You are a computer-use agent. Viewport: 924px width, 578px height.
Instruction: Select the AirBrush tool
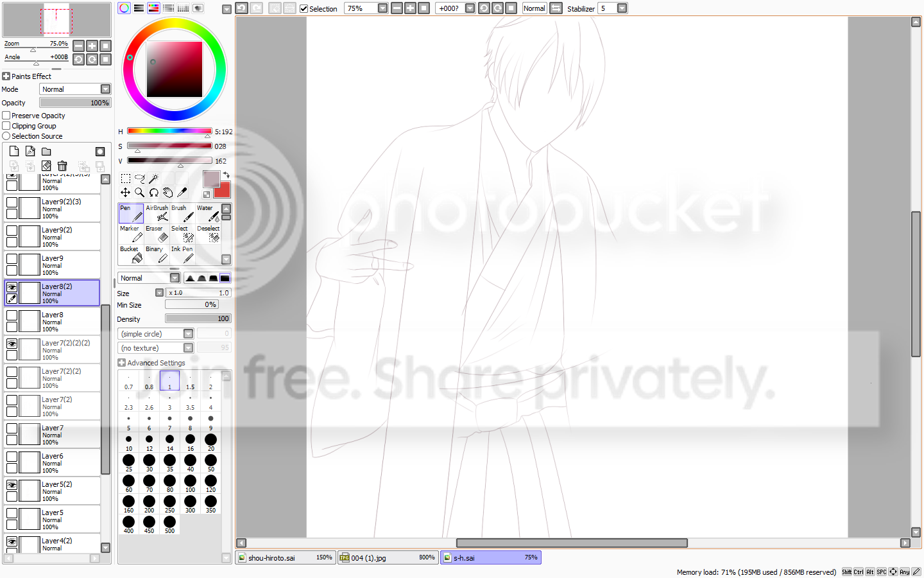point(157,213)
